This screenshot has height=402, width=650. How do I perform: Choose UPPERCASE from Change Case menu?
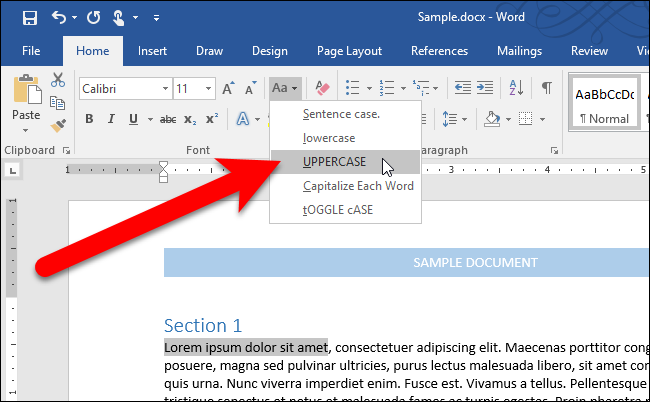(x=334, y=162)
